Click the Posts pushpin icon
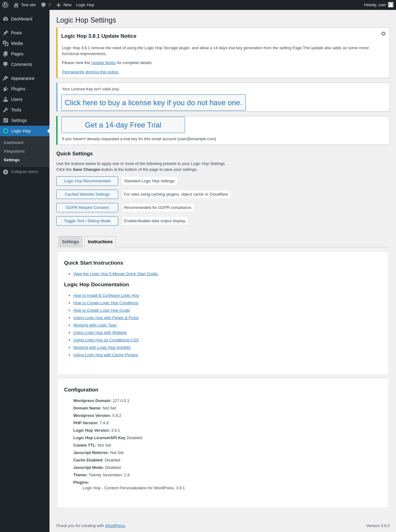The image size is (396, 532). tap(6, 33)
